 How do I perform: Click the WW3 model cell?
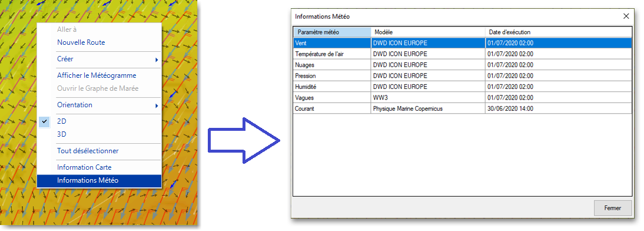pos(428,98)
